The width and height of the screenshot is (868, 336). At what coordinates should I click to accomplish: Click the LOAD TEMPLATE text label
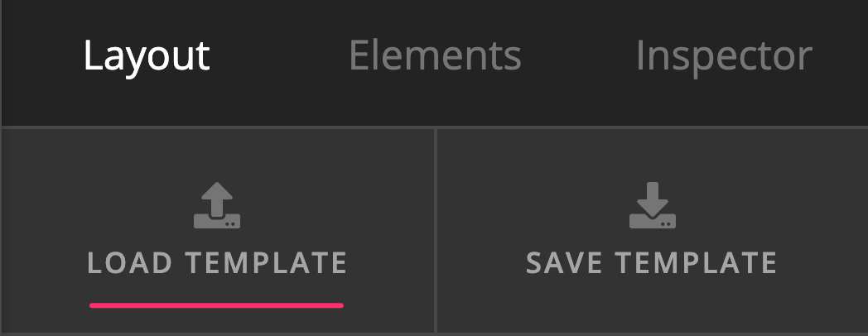pyautogui.click(x=217, y=263)
